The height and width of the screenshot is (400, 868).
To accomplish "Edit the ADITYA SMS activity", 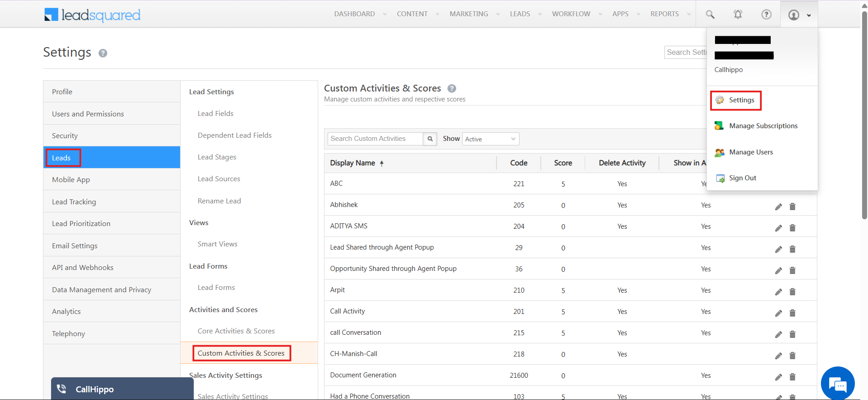I will [x=778, y=228].
